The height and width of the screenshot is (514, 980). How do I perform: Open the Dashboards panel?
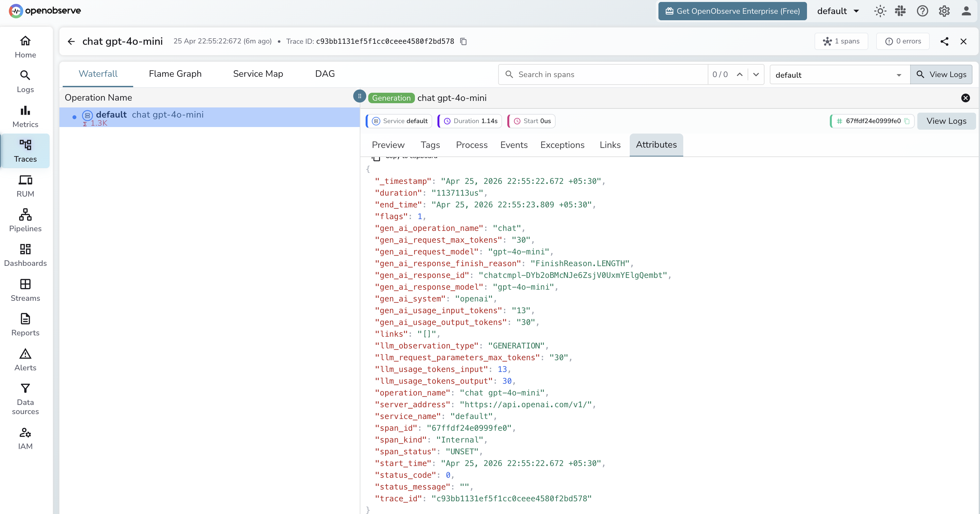pos(25,254)
